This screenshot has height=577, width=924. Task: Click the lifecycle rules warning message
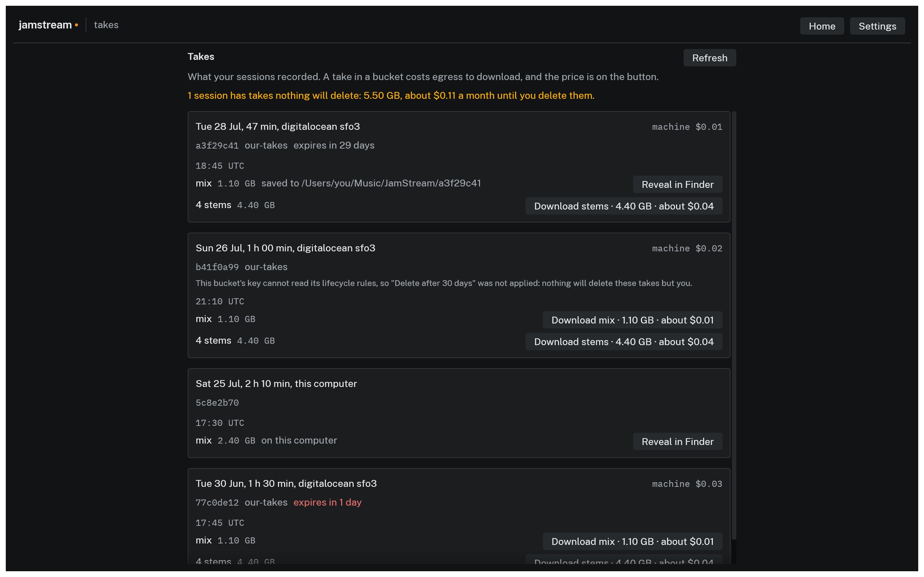[x=444, y=283]
